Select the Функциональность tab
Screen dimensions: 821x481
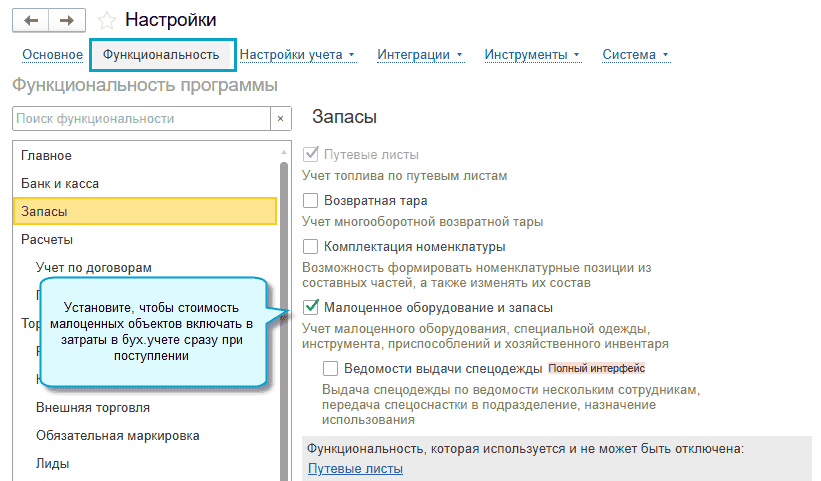coord(161,55)
